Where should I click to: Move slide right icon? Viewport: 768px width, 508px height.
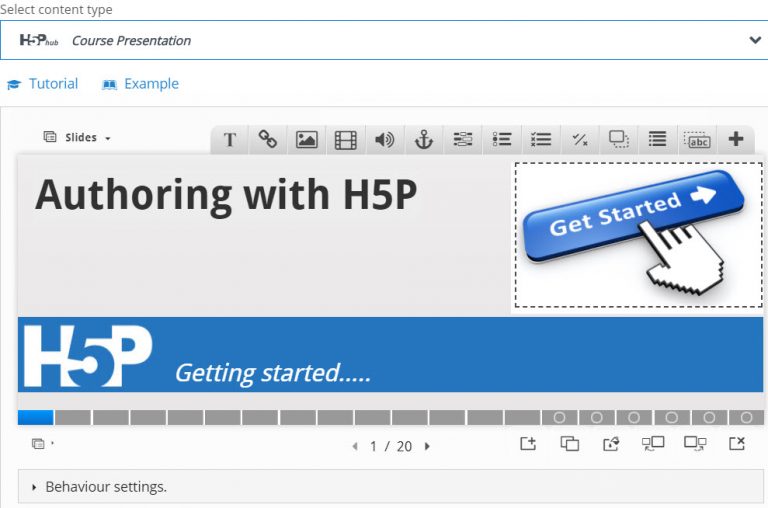pyautogui.click(x=695, y=444)
